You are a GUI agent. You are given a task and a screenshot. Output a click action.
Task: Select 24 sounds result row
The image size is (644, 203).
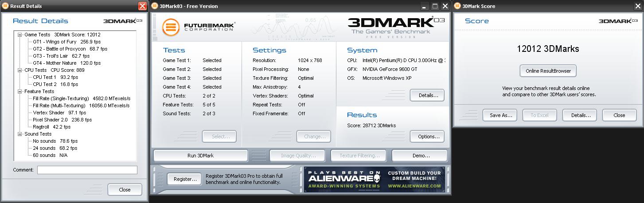[55, 148]
